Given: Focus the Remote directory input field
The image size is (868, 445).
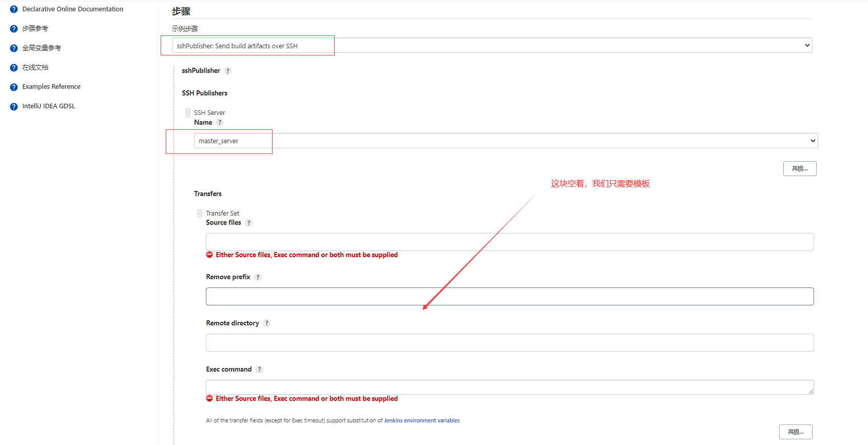Looking at the screenshot, I should click(510, 342).
